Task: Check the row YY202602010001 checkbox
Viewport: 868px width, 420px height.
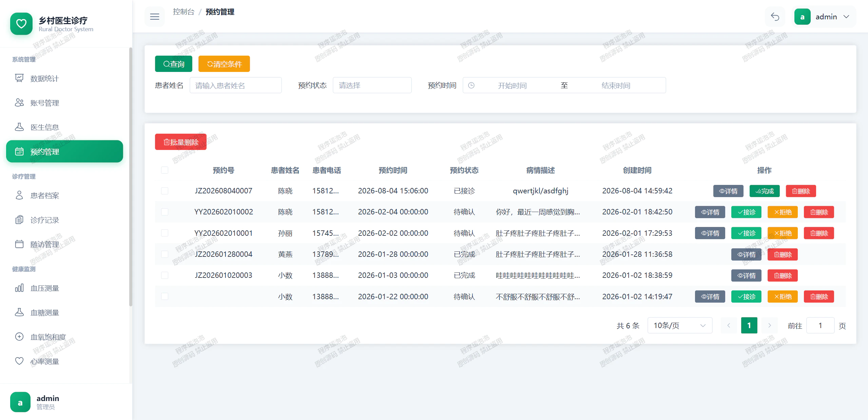Action: tap(165, 233)
